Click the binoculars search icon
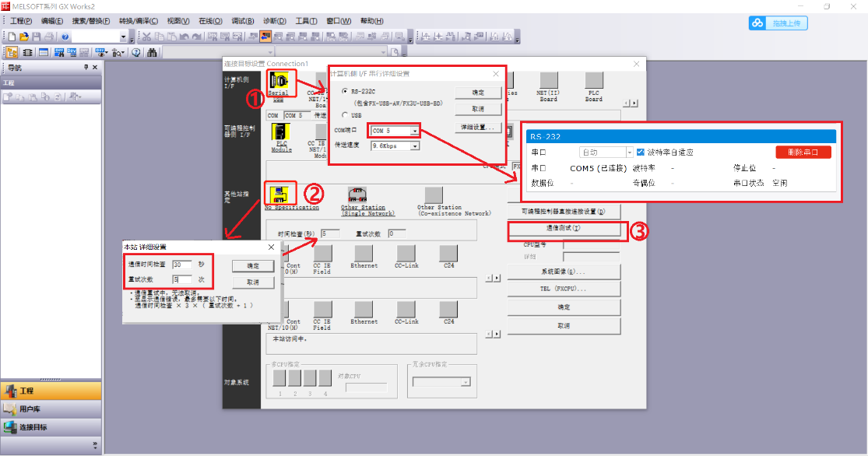The height and width of the screenshot is (456, 868). 152,53
